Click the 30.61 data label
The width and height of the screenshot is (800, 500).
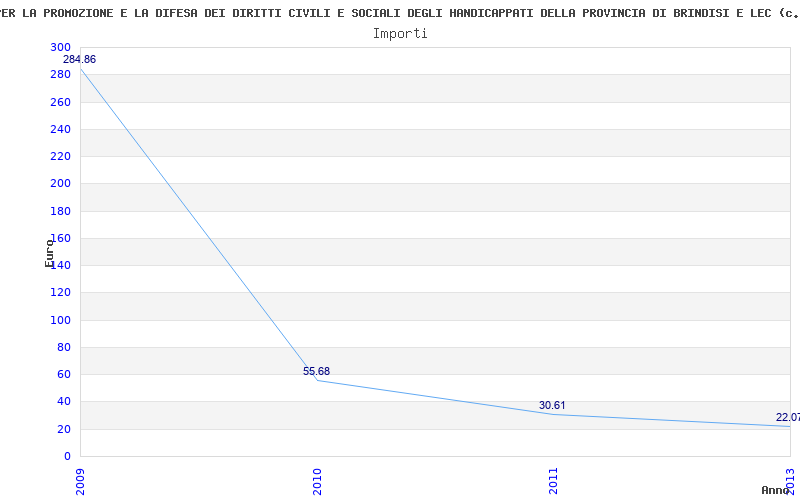(552, 405)
